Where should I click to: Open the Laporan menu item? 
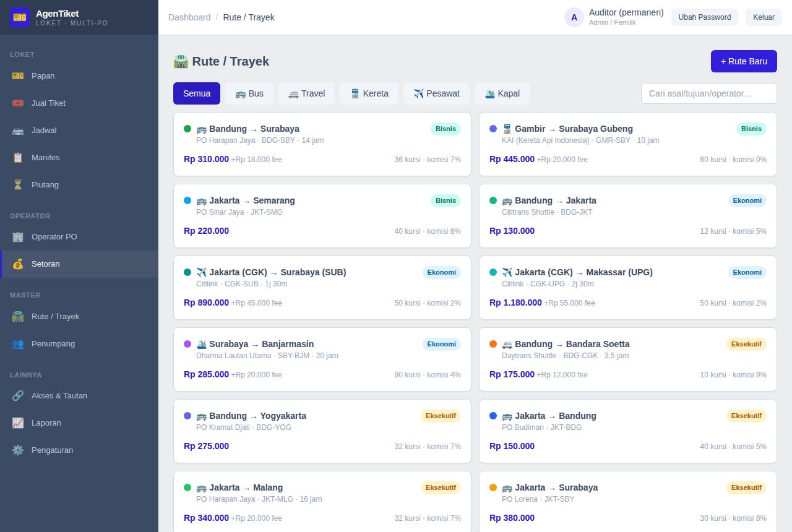(79, 423)
